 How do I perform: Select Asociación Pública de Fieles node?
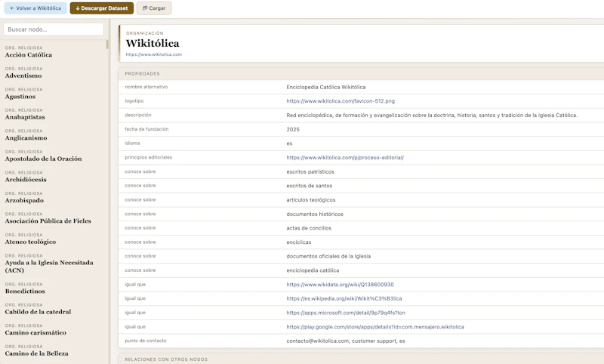click(x=48, y=221)
